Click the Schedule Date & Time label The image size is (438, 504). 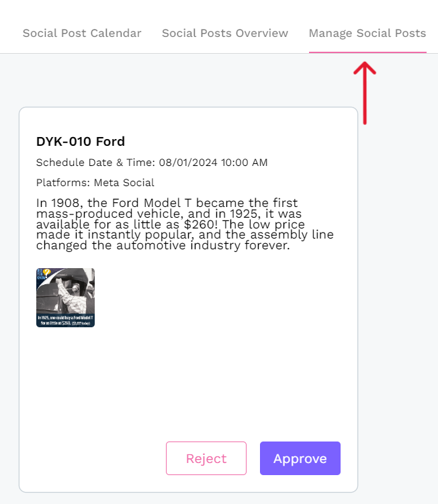tap(95, 163)
